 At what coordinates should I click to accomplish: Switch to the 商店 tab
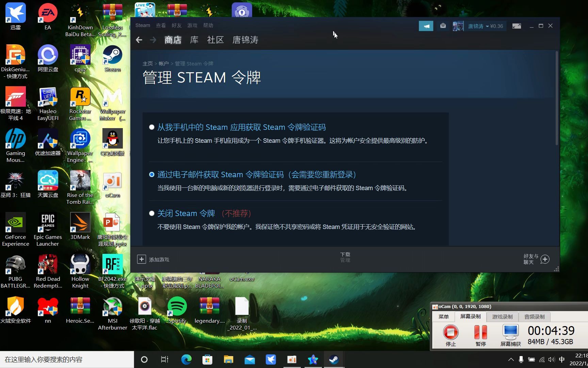coord(173,40)
